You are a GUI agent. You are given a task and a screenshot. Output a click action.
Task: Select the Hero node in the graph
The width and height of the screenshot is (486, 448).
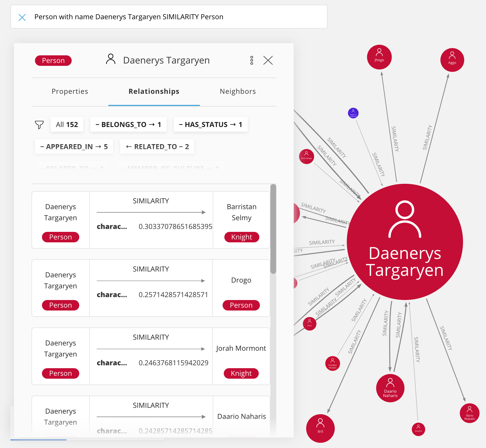(x=310, y=324)
